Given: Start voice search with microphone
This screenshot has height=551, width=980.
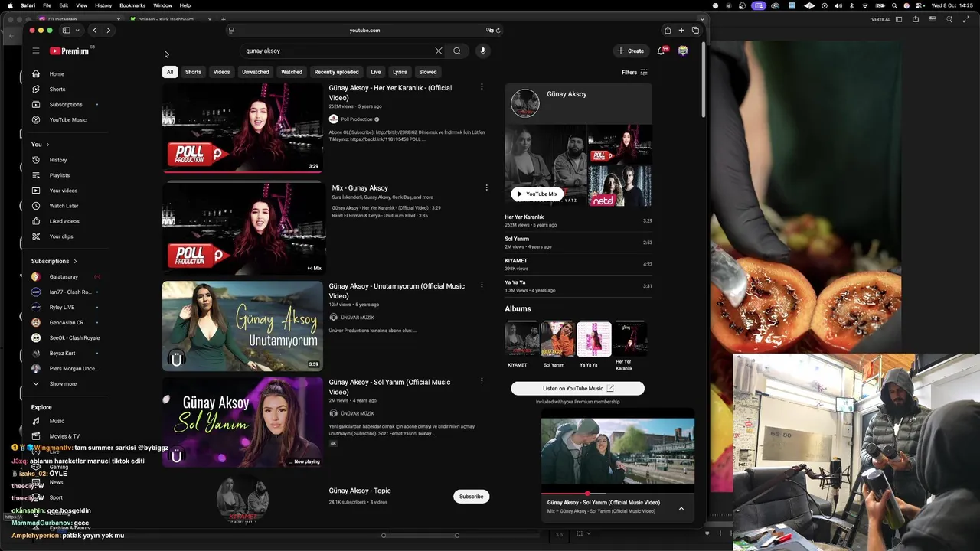Looking at the screenshot, I should click(x=482, y=51).
